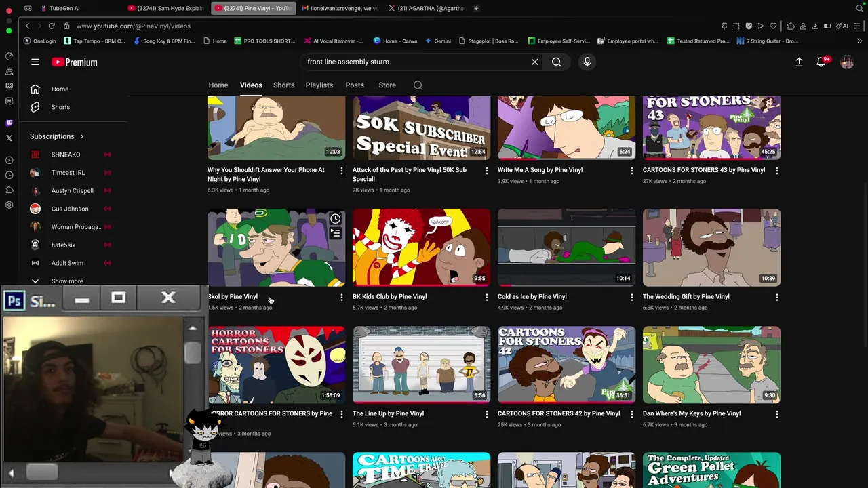Image resolution: width=868 pixels, height=488 pixels.
Task: Open a new browser tab
Action: pos(476,8)
